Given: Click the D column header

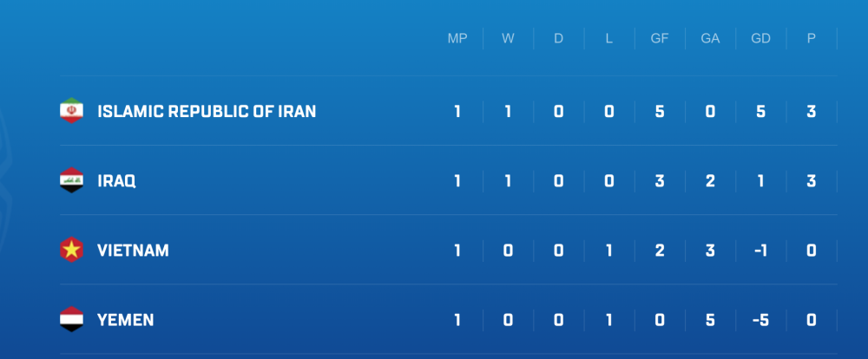Looking at the screenshot, I should tap(558, 39).
